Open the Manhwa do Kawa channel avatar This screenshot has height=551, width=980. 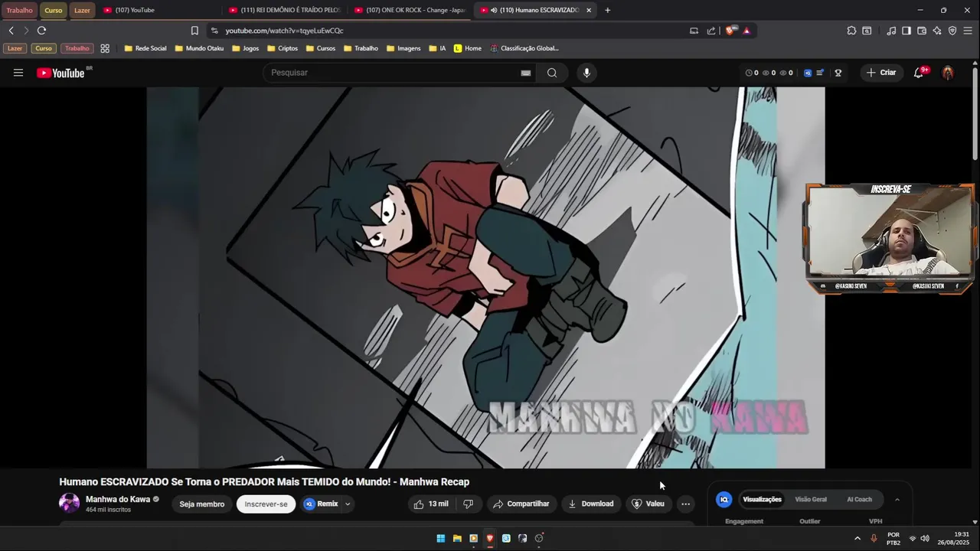(x=69, y=503)
